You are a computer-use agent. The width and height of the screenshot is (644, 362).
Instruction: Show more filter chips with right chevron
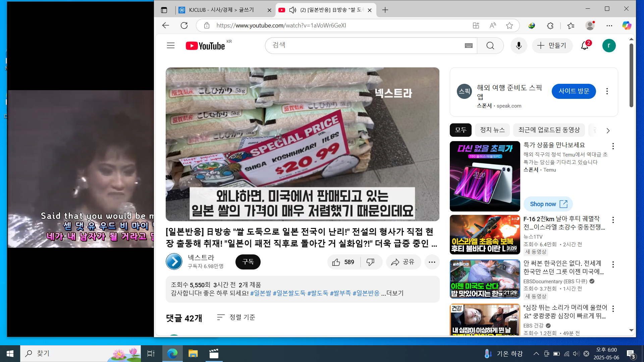click(x=608, y=130)
